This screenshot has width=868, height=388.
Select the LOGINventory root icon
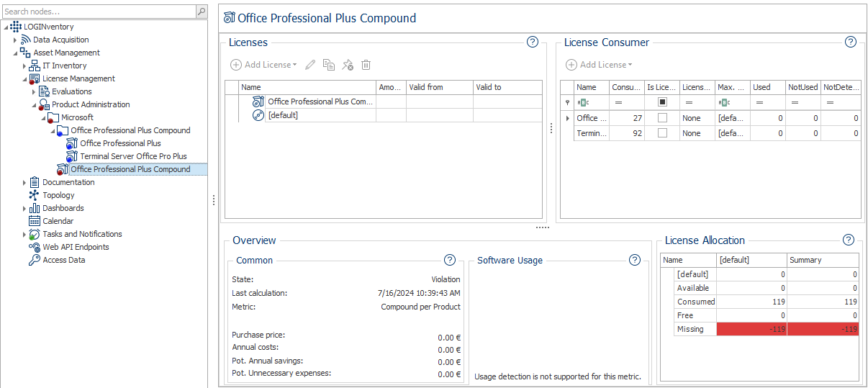coord(16,27)
